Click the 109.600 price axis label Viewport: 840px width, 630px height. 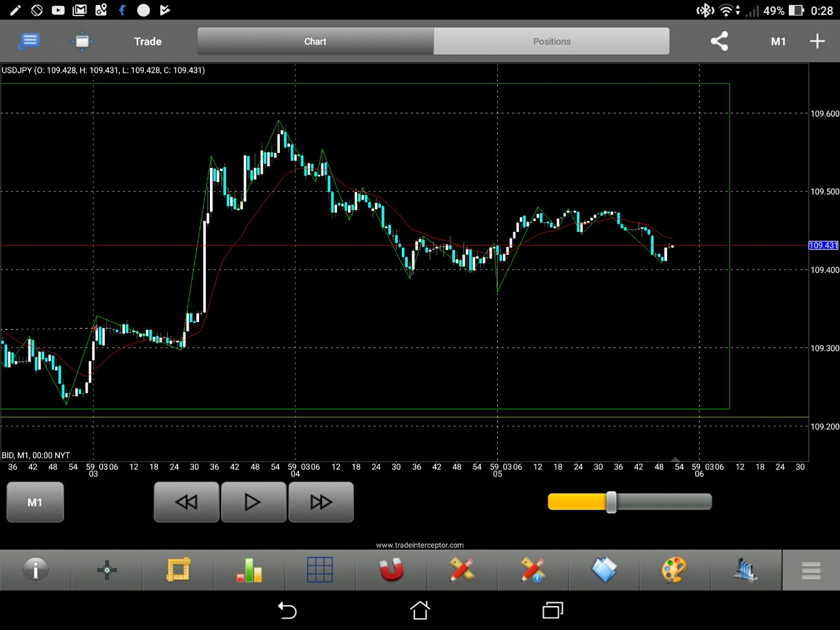point(824,113)
